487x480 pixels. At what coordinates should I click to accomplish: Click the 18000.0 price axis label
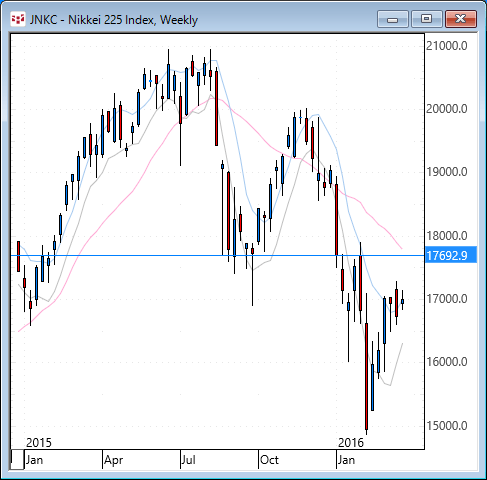[447, 236]
